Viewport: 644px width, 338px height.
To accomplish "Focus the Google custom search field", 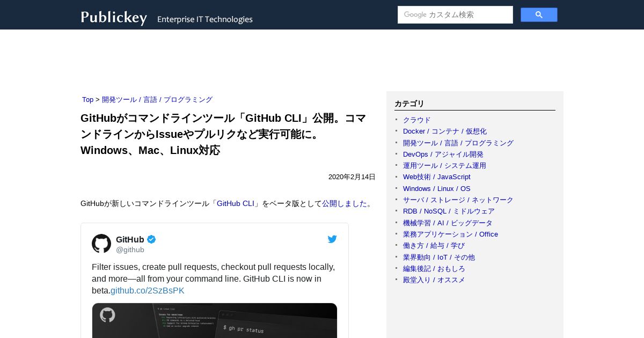I will pyautogui.click(x=455, y=15).
